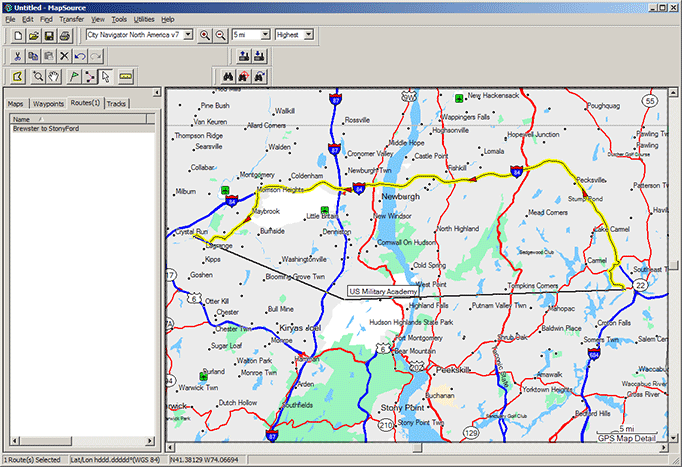The width and height of the screenshot is (682, 467).
Task: Open the 5 mi zoom scale dropdown
Action: coord(265,35)
